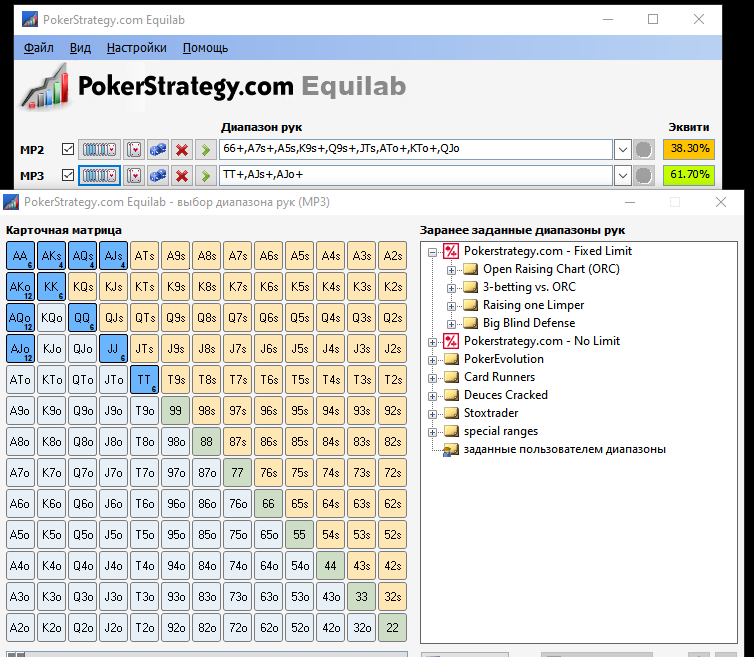Click the Deuces Cracked folder icon
Image resolution: width=754 pixels, height=657 pixels.
click(451, 395)
